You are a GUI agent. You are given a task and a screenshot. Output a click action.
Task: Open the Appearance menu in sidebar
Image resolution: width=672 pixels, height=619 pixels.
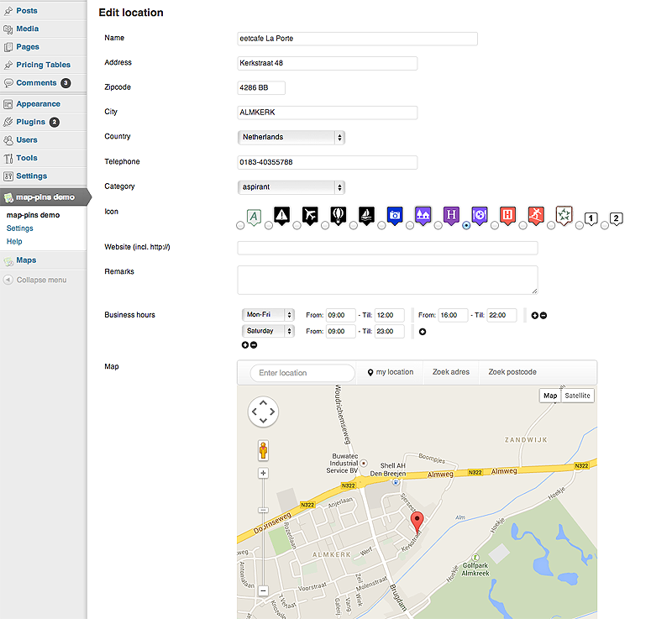pyautogui.click(x=38, y=104)
